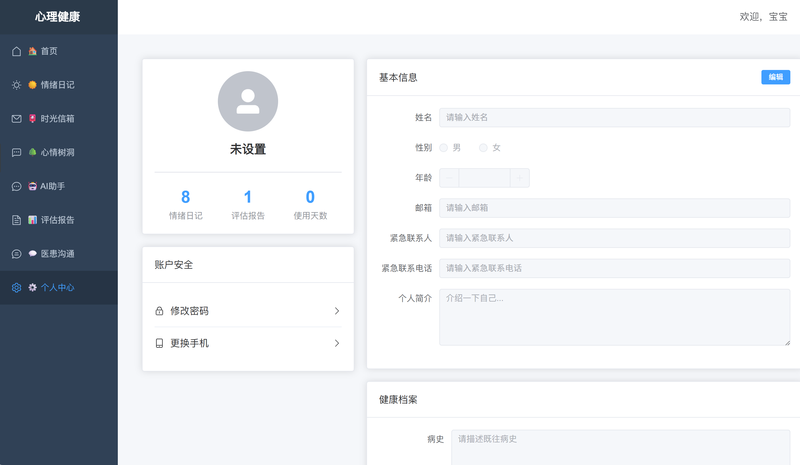Click the document icon beside 评估报告
The width and height of the screenshot is (800, 465).
click(16, 220)
